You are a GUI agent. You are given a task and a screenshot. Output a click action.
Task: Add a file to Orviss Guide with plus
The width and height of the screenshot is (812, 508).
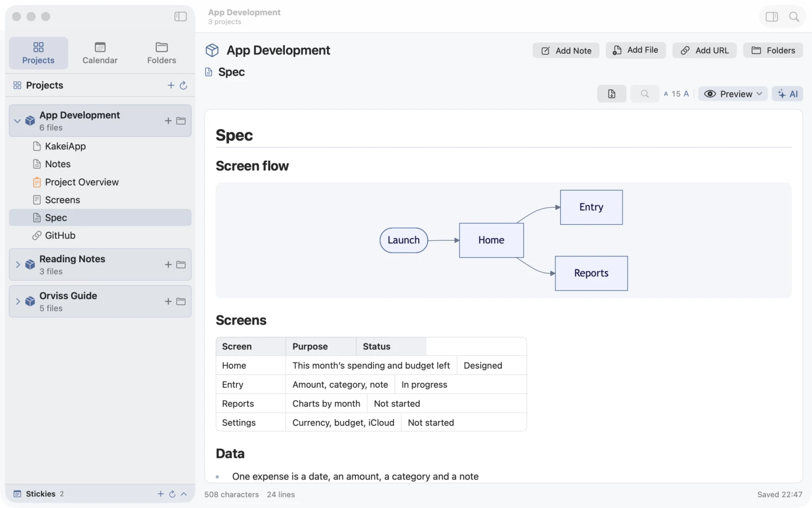(x=168, y=301)
